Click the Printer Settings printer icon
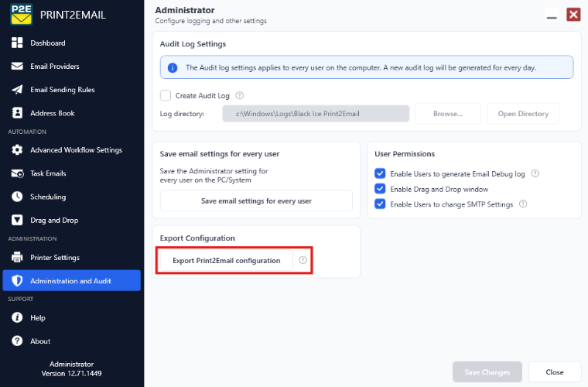 (17, 257)
